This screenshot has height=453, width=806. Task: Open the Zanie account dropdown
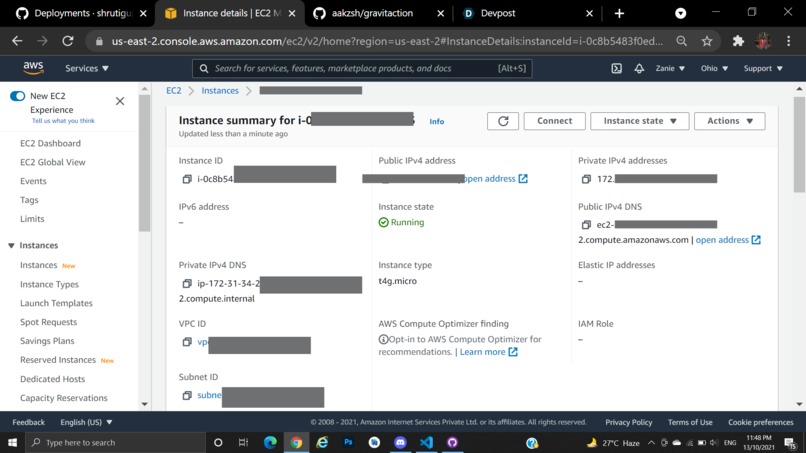point(670,68)
